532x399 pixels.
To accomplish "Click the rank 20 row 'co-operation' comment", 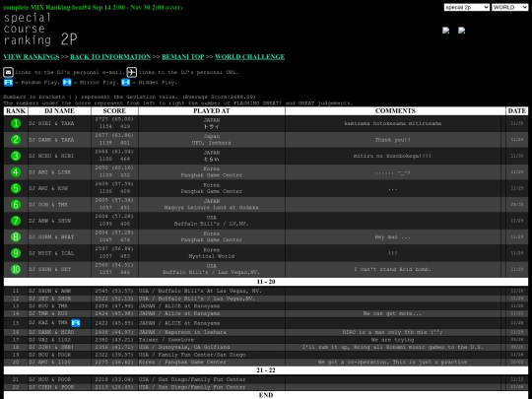I will pyautogui.click(x=392, y=362).
